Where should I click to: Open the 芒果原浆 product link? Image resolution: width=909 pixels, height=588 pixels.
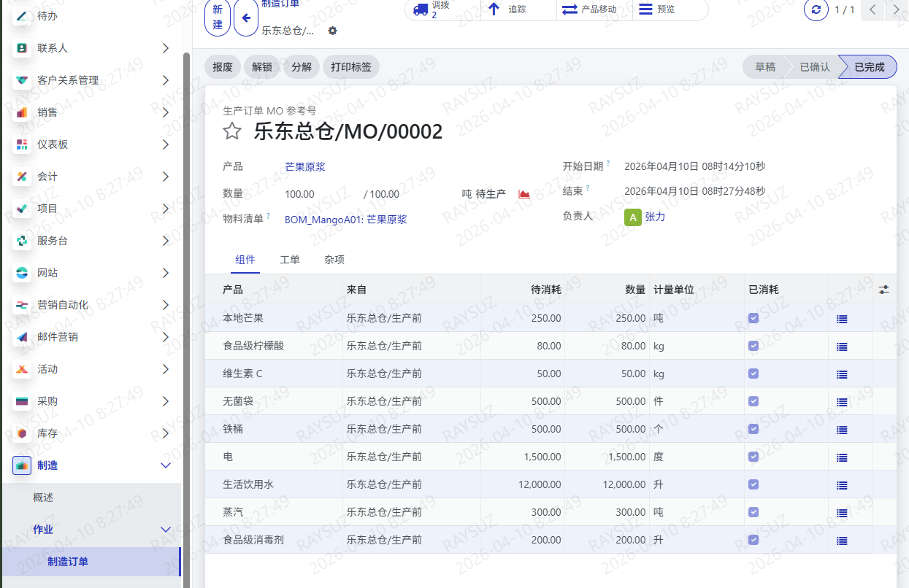(x=305, y=167)
